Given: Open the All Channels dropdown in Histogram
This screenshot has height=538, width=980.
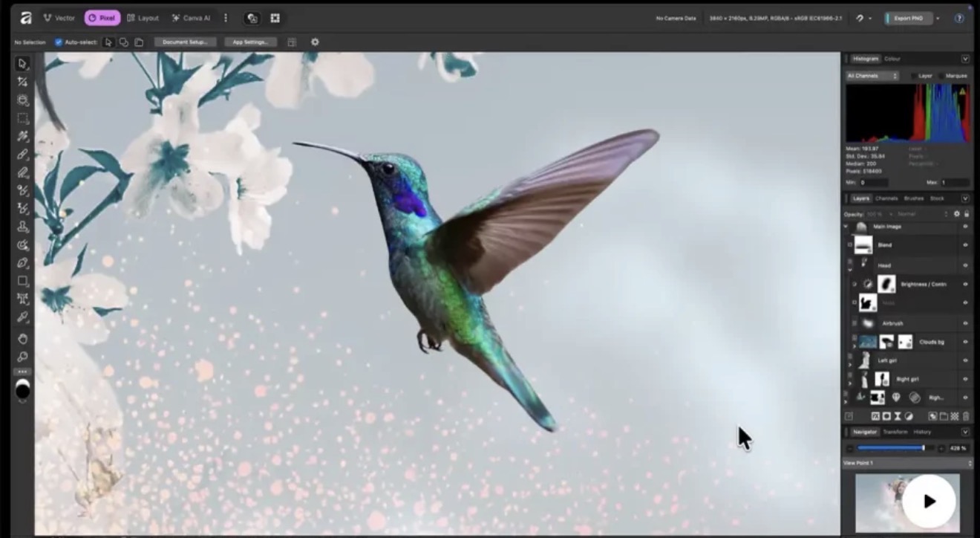Looking at the screenshot, I should pyautogui.click(x=872, y=75).
